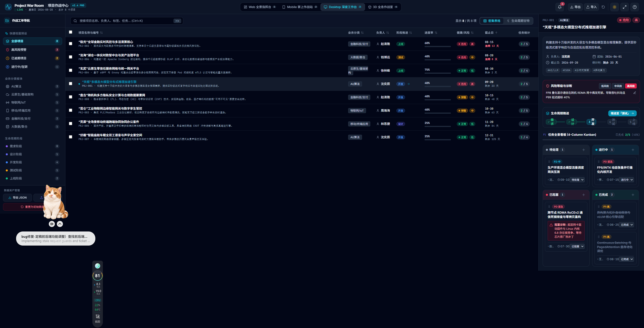
Task: Open the notifications bell with badge 4
Action: (x=560, y=7)
